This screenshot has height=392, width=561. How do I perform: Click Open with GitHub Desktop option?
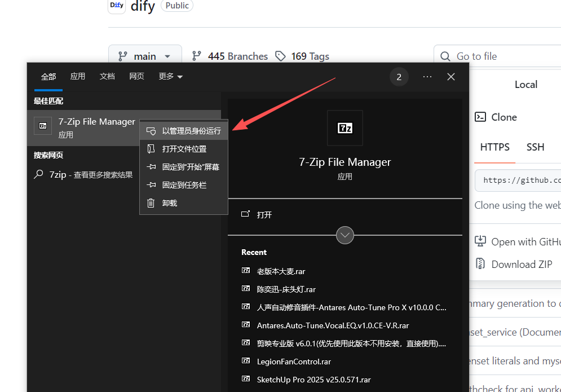[518, 242]
